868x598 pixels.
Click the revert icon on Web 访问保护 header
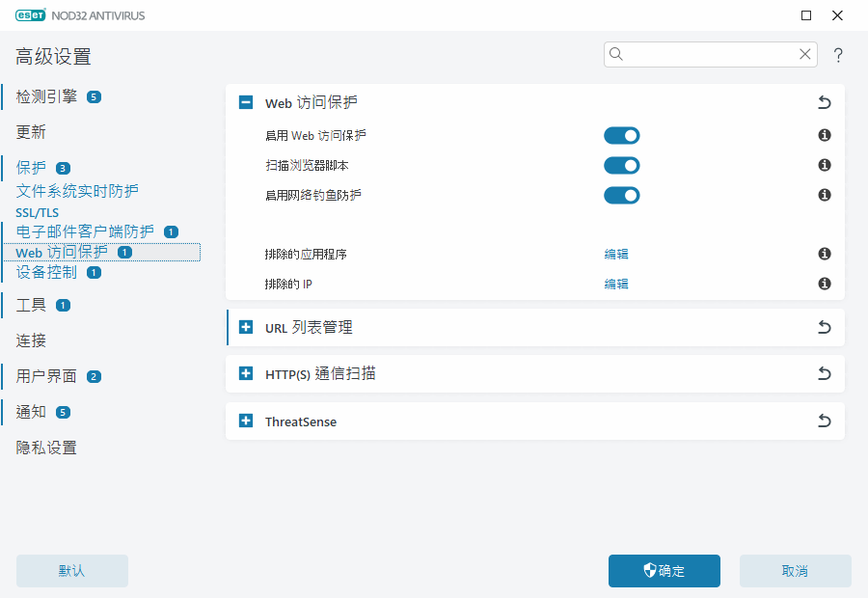[x=824, y=102]
